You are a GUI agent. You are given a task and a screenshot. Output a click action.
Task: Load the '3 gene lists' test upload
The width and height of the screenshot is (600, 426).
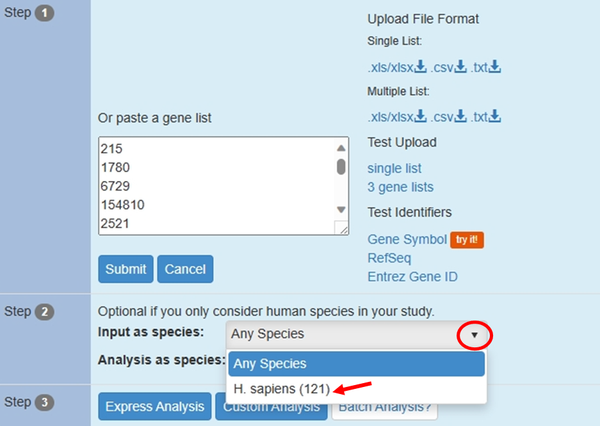pyautogui.click(x=402, y=187)
